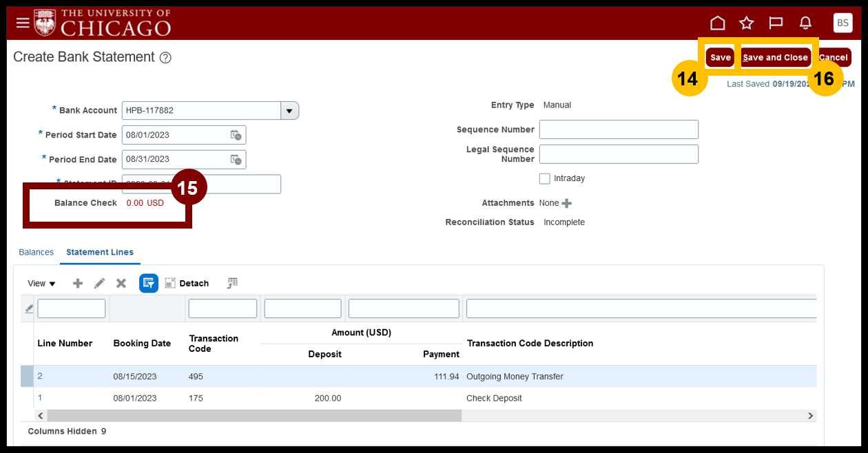Click the Save button
The width and height of the screenshot is (868, 453).
721,57
